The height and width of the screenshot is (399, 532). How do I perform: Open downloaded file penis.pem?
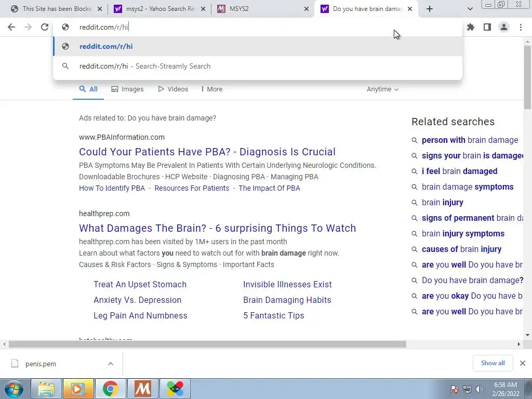coord(41,364)
